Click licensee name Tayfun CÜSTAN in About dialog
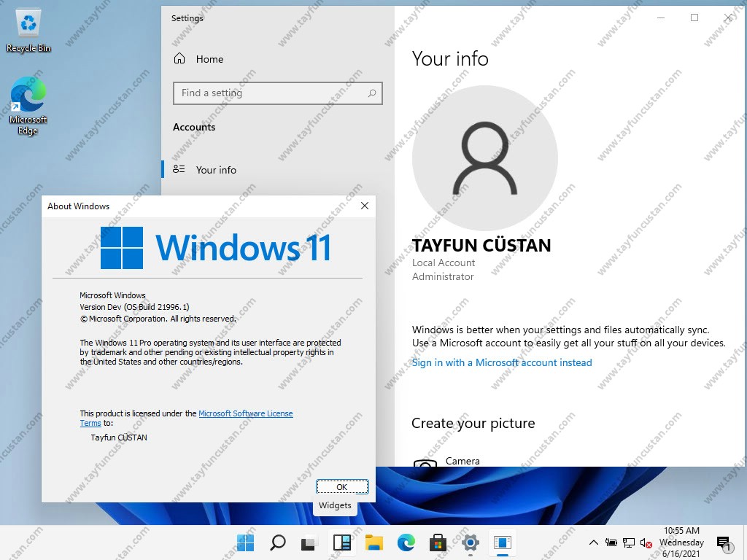Screen dimensions: 747x560 click(119, 437)
